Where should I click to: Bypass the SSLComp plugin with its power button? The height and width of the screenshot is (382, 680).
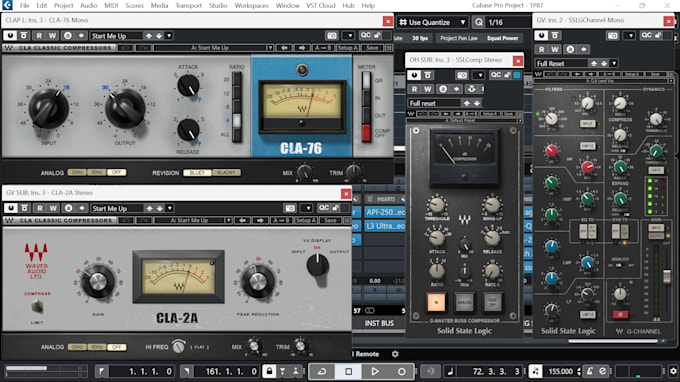[x=414, y=75]
